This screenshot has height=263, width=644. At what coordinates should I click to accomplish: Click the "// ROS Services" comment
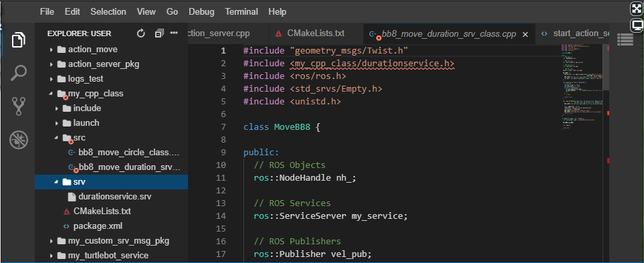pos(292,203)
